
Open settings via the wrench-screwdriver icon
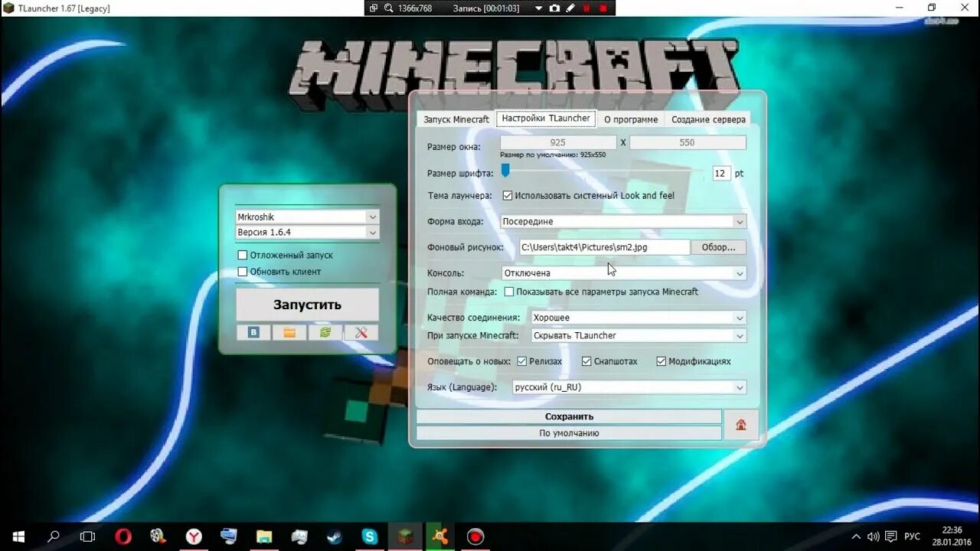[x=361, y=333]
